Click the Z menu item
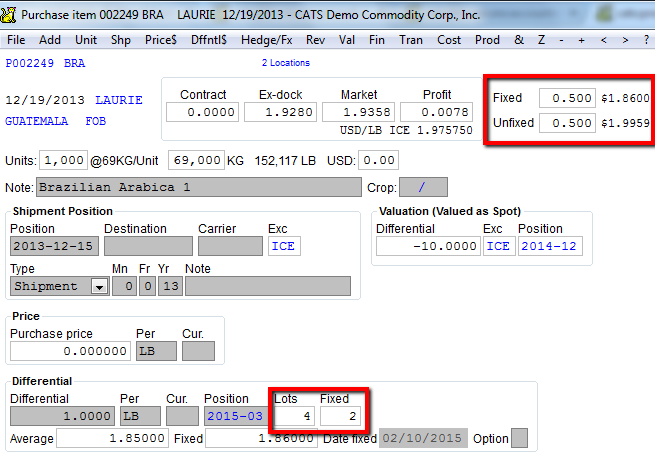Viewport: 655px width, 468px height. tap(541, 40)
